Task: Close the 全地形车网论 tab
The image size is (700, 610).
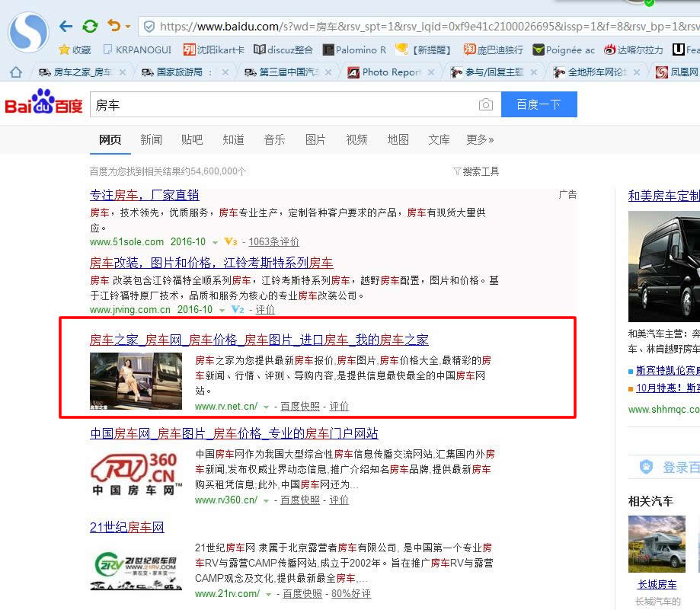Action: [x=637, y=72]
